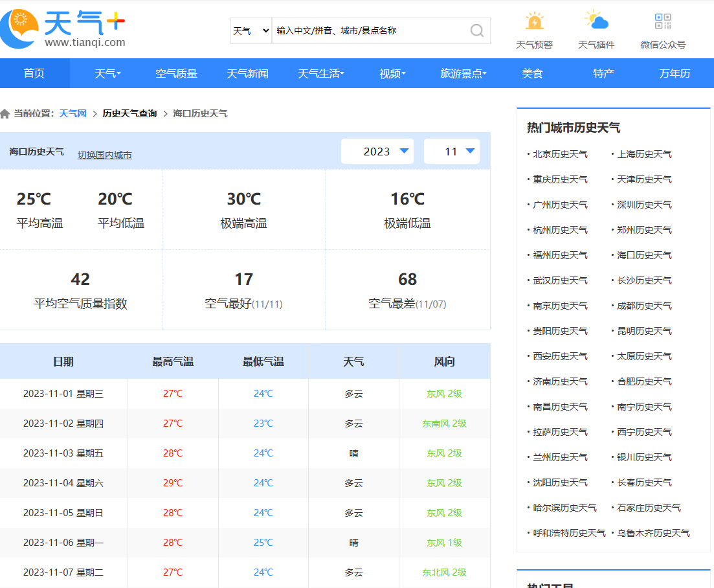The height and width of the screenshot is (588, 714).
Task: Open 长春历史天气 link
Action: tap(644, 483)
